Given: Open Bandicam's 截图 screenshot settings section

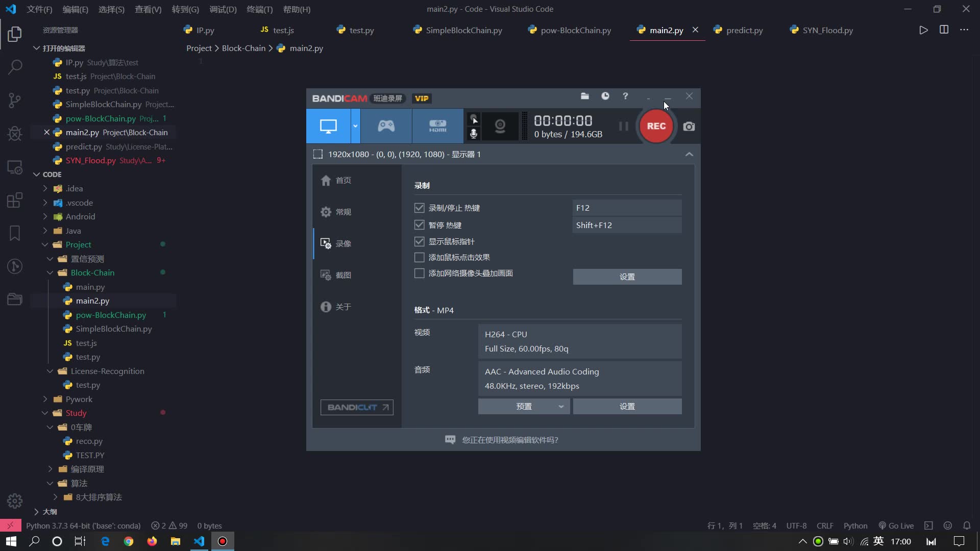Looking at the screenshot, I should pyautogui.click(x=335, y=275).
